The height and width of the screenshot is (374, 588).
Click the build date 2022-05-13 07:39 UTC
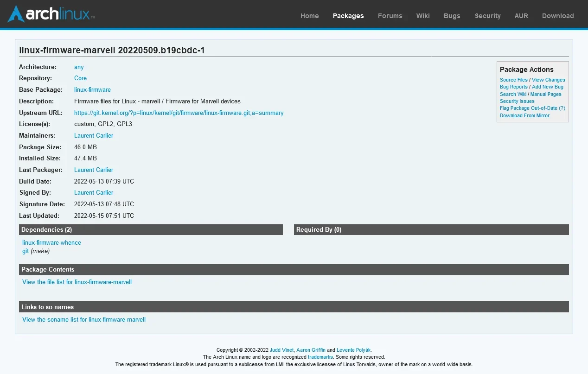tap(104, 182)
